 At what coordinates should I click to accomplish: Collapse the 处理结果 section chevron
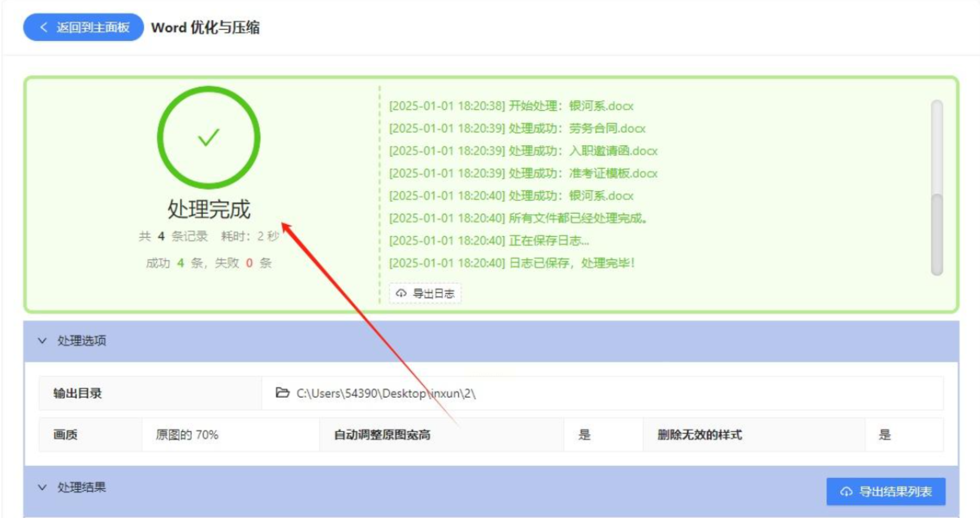[x=42, y=488]
